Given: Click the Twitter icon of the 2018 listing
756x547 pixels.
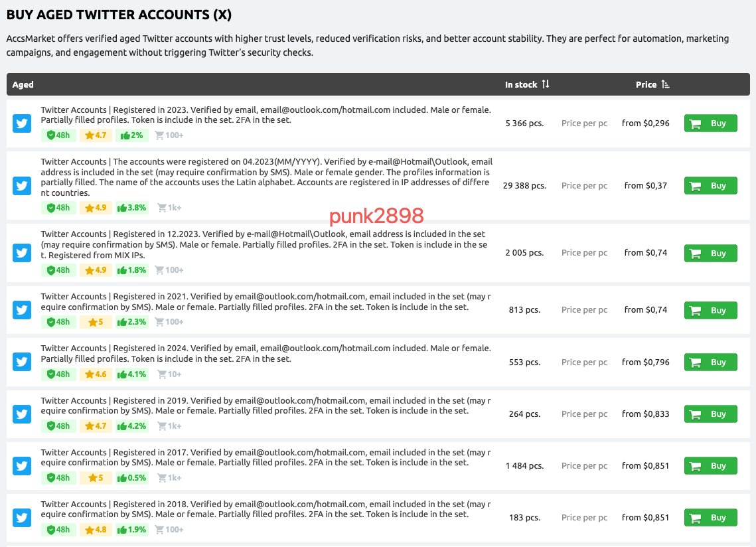Looking at the screenshot, I should [22, 518].
